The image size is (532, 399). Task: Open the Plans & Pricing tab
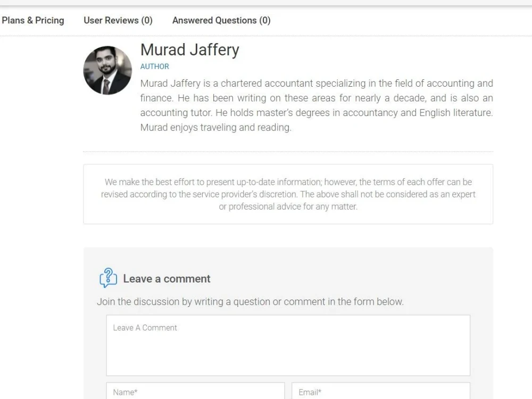(32, 20)
